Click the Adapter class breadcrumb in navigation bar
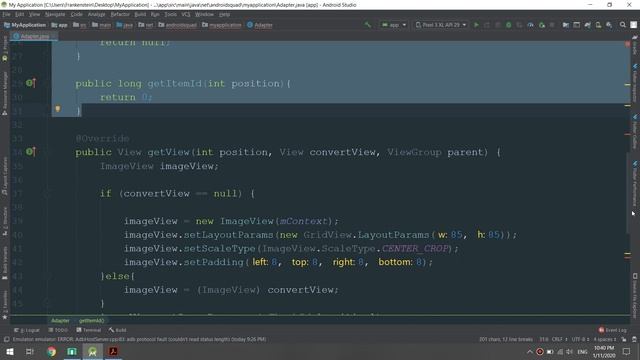This screenshot has width=640, height=360. click(x=260, y=25)
